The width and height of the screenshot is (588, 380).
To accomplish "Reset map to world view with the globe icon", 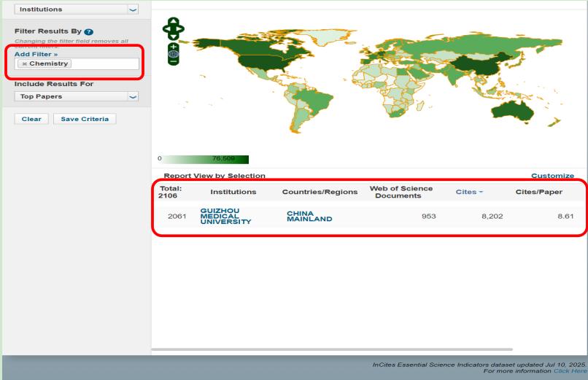I will (x=173, y=54).
